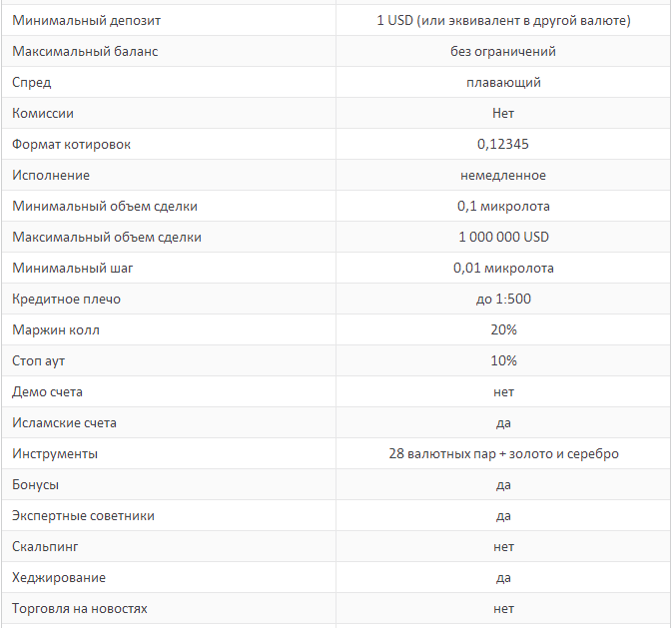The width and height of the screenshot is (672, 628).
Task: Click the "плавающий" spread value
Action: [503, 82]
